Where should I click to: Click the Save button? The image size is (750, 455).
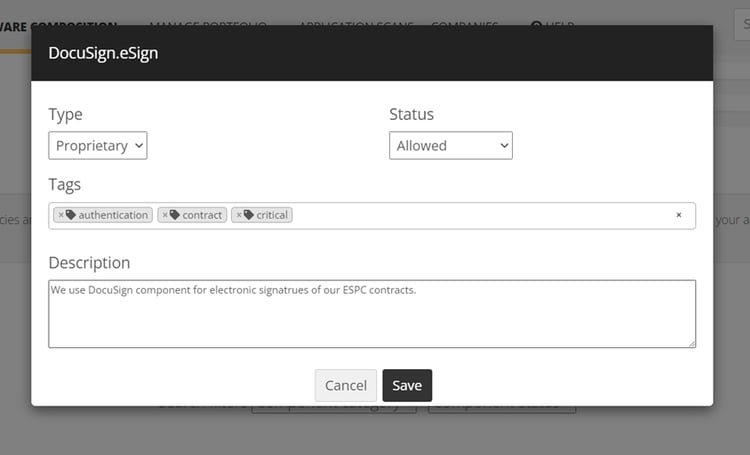pyautogui.click(x=407, y=385)
